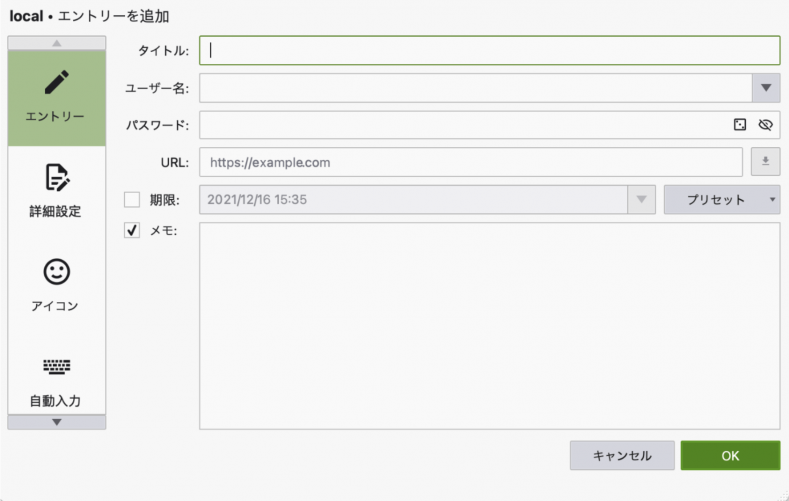Click the favicon download icon beside URL
This screenshot has height=501, width=789.
coord(765,161)
